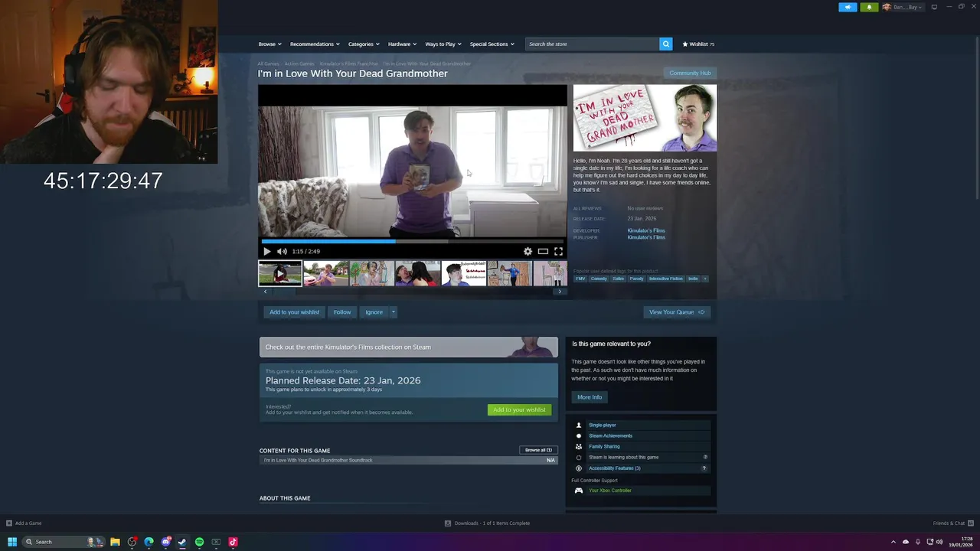
Task: Select the FMV tag
Action: click(x=580, y=279)
